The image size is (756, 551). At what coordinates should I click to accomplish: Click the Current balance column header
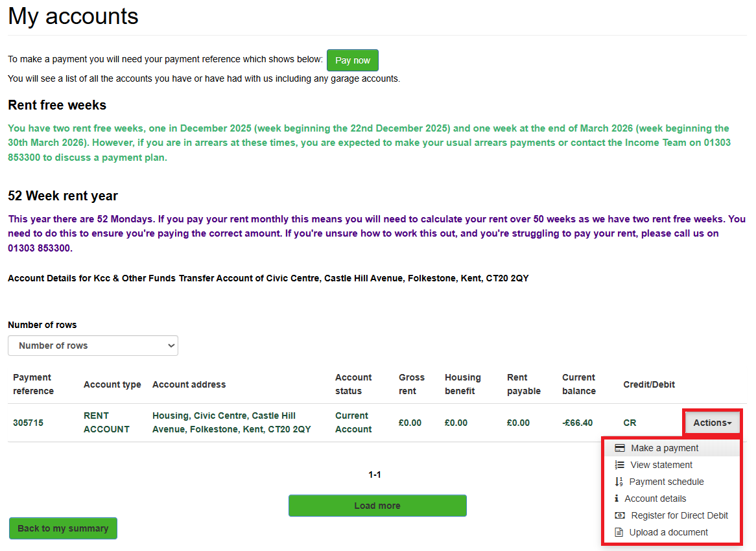pyautogui.click(x=578, y=384)
